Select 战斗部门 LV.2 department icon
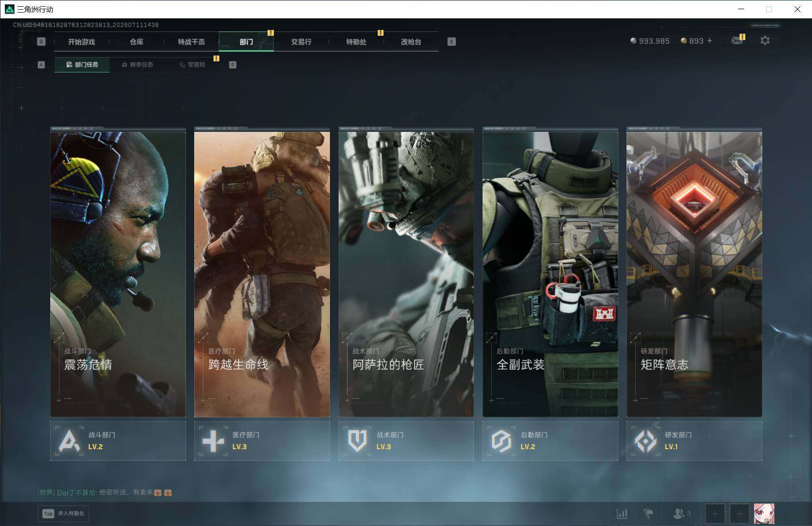 click(69, 441)
